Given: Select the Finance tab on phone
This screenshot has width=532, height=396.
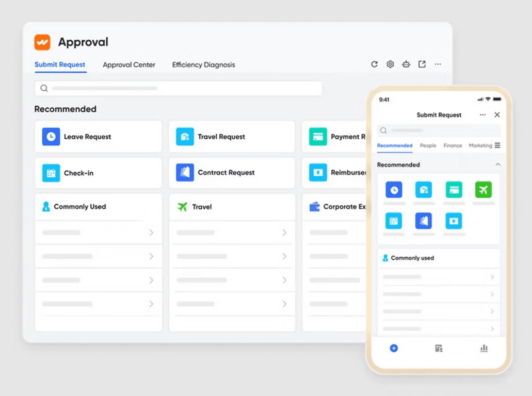Looking at the screenshot, I should (453, 146).
